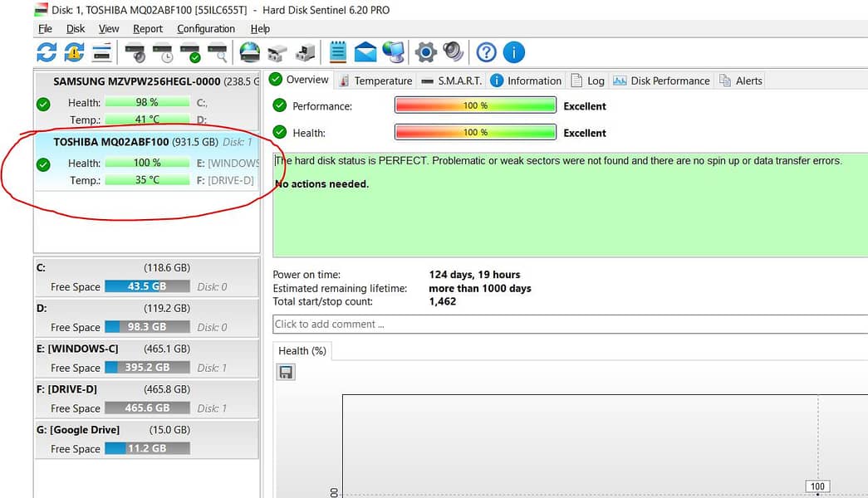This screenshot has height=498, width=868.
Task: Click the TOSHIBA disk 100 % health bar
Action: [147, 163]
